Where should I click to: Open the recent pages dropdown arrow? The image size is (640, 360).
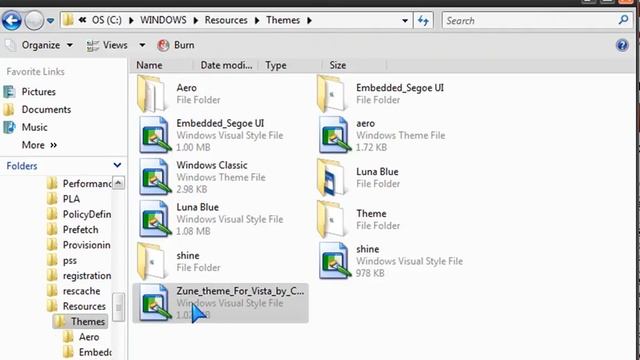coord(50,20)
